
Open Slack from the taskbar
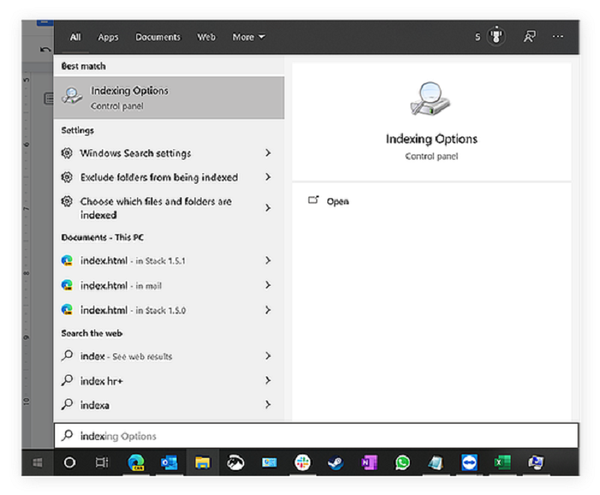302,463
